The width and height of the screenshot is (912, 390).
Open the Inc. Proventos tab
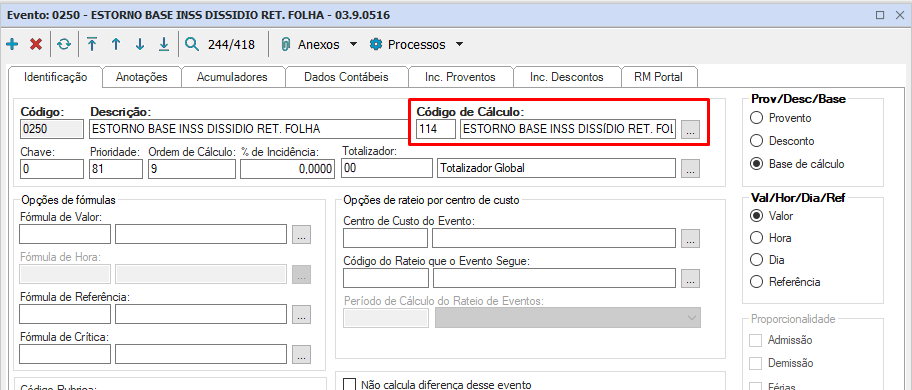[460, 77]
